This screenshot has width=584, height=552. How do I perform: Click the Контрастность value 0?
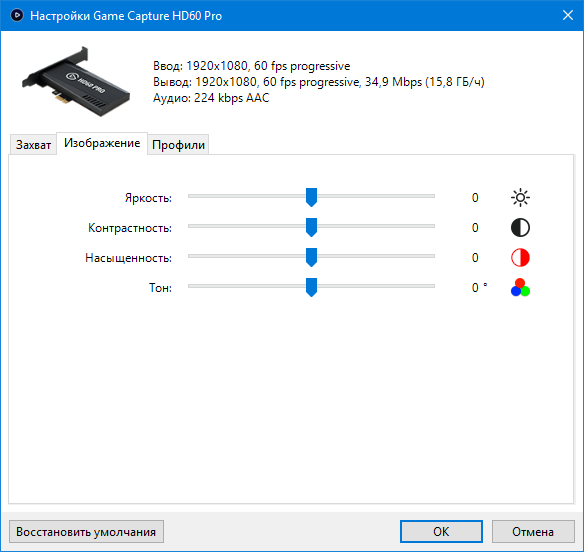(475, 228)
